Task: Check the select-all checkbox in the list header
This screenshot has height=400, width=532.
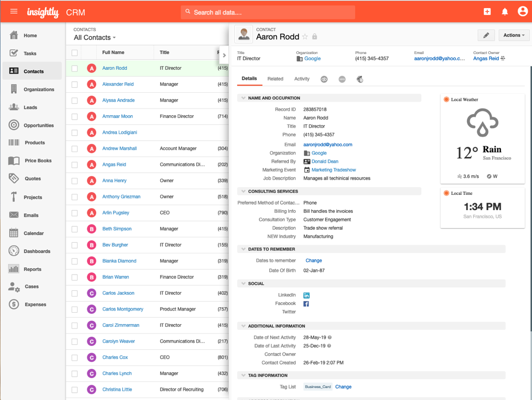Action: pos(75,52)
